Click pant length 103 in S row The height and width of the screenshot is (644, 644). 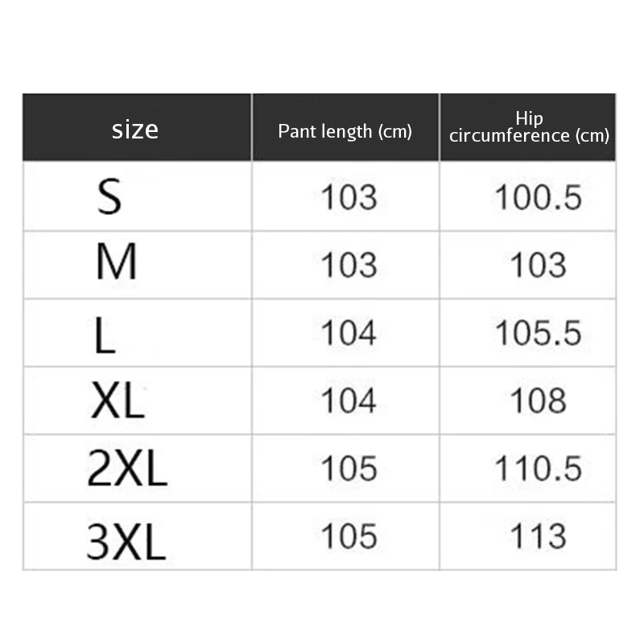point(348,197)
